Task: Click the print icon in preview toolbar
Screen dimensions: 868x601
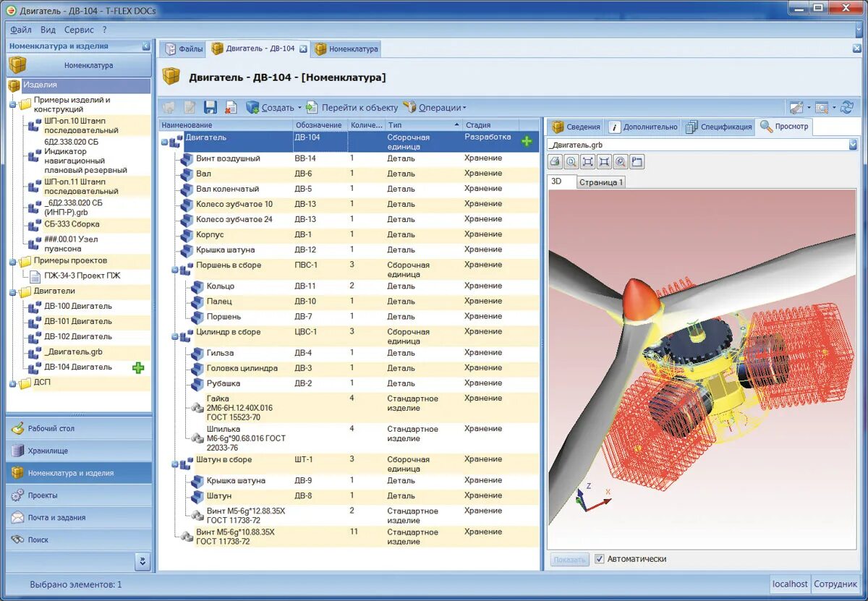Action: coord(555,161)
